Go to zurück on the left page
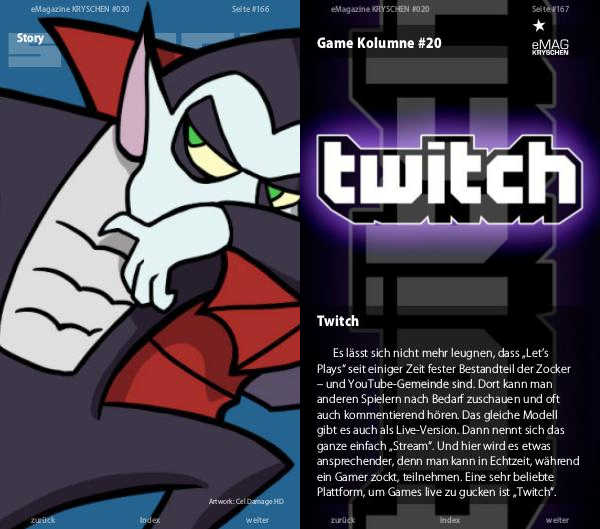 (x=43, y=520)
